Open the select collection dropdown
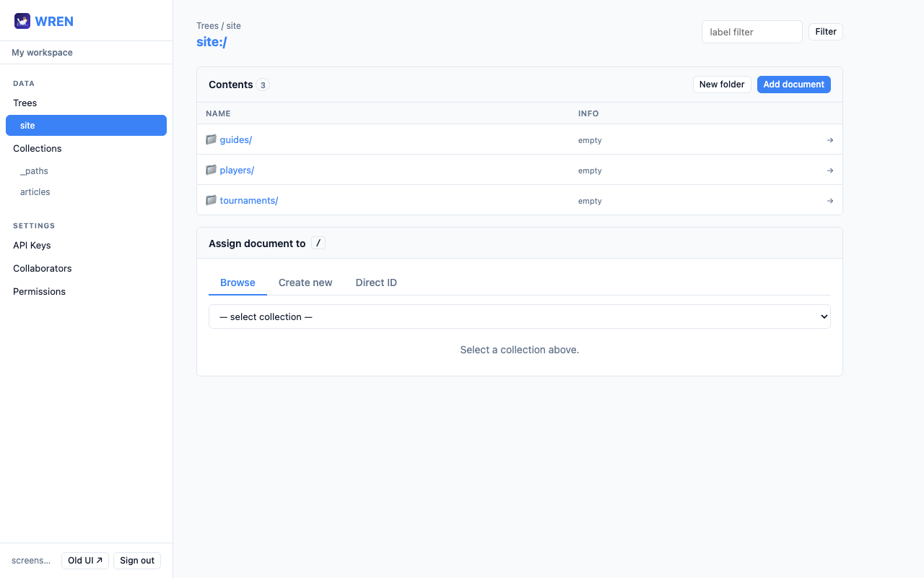924x578 pixels. point(519,316)
